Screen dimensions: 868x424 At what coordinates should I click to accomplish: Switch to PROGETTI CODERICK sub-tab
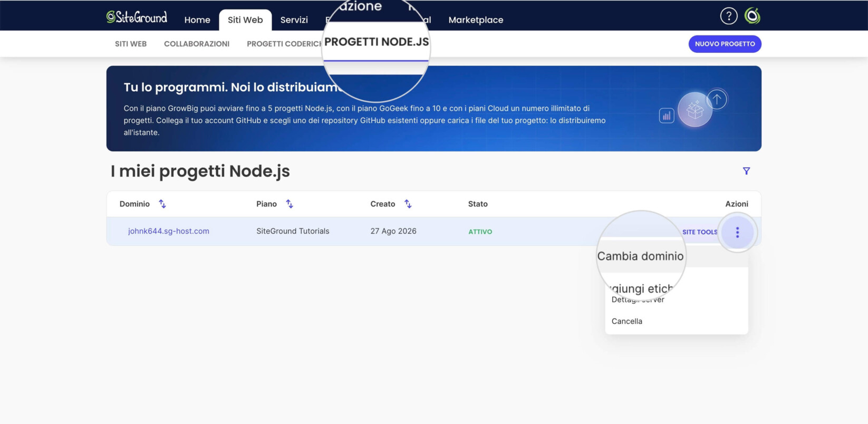pos(284,44)
